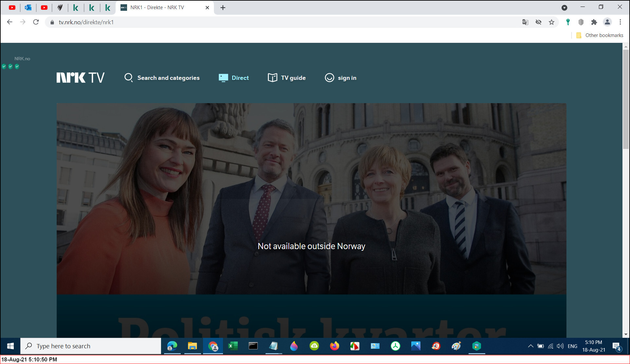This screenshot has width=630, height=364.
Task: Reload the page
Action: pyautogui.click(x=36, y=22)
